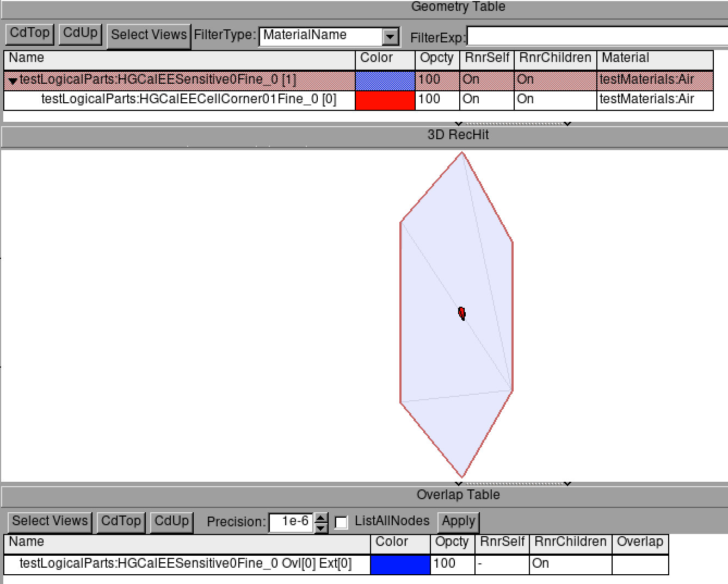The width and height of the screenshot is (728, 584).
Task: Expand the splitter arrow below the Geometry Table
Action: [x=458, y=123]
